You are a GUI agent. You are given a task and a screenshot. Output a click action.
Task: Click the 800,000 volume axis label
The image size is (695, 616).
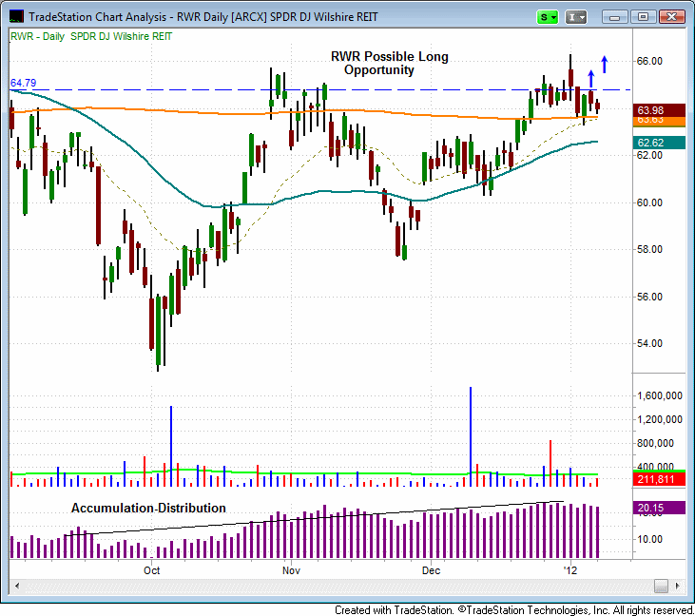tap(655, 443)
